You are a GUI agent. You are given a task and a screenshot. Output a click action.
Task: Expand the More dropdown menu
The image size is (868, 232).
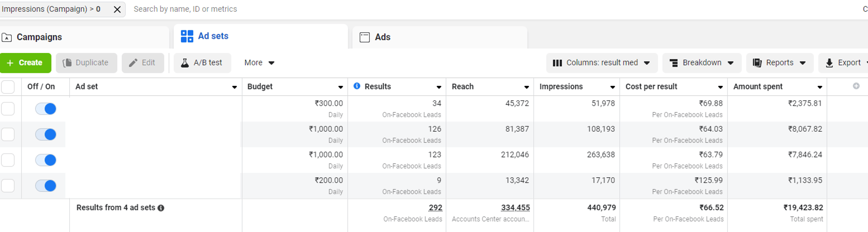click(x=259, y=63)
